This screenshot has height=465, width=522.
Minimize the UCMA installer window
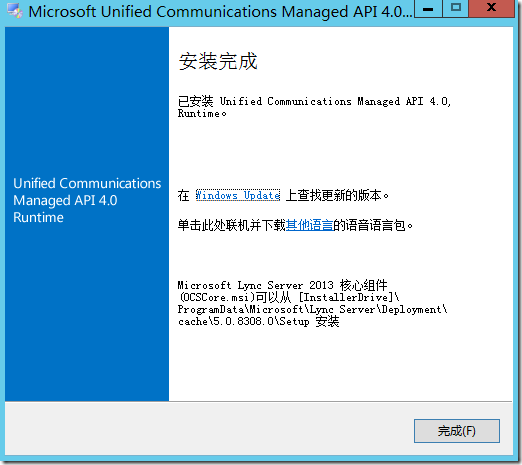(x=428, y=9)
